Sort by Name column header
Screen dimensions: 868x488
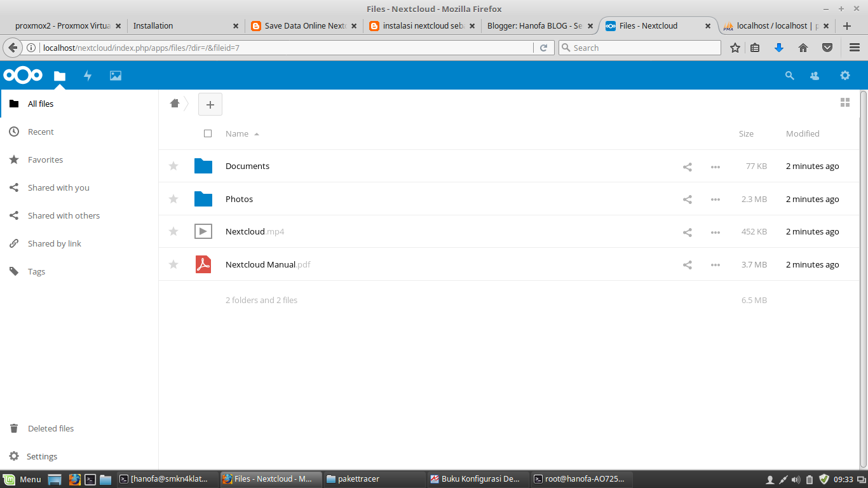click(x=237, y=133)
